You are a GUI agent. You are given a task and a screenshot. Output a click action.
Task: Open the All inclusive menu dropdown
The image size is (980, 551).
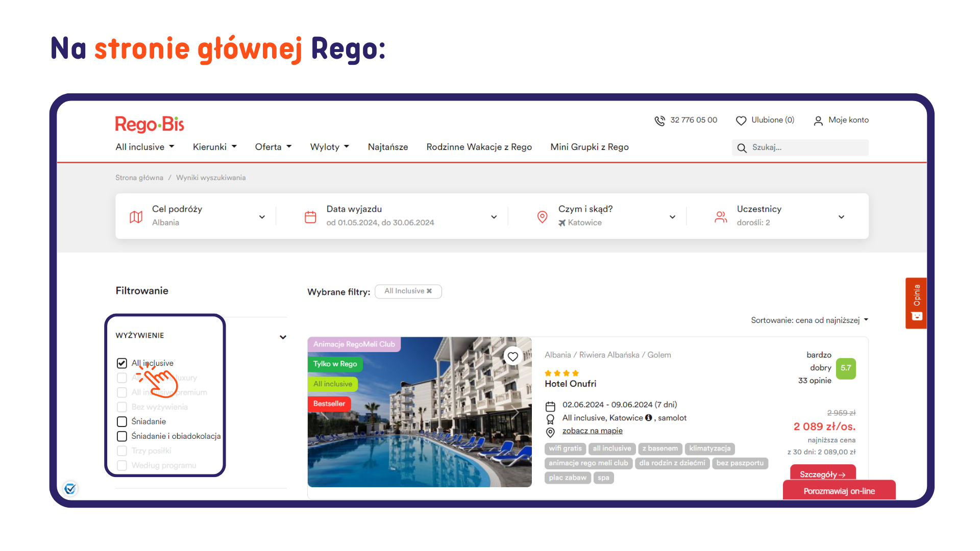click(x=145, y=147)
